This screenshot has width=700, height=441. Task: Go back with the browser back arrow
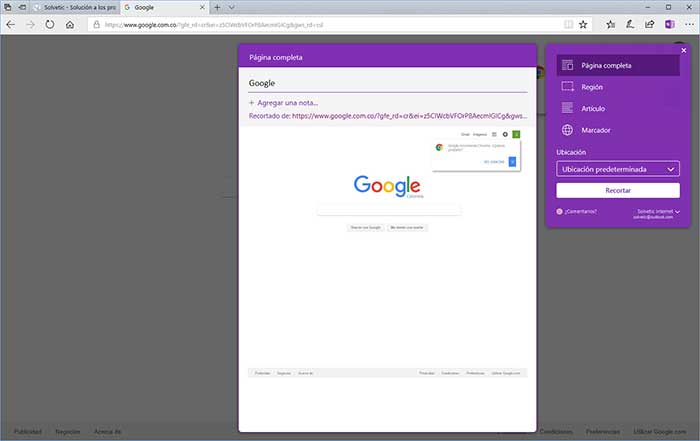[x=10, y=25]
